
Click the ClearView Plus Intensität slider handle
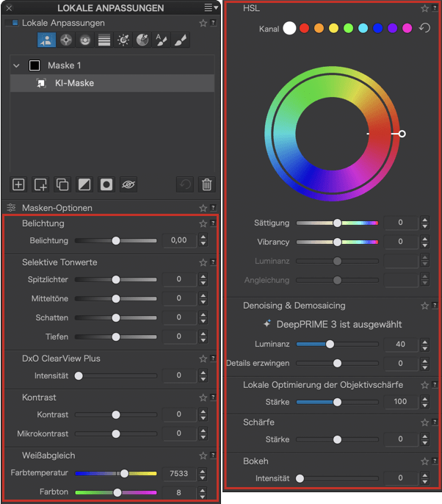pyautogui.click(x=79, y=375)
